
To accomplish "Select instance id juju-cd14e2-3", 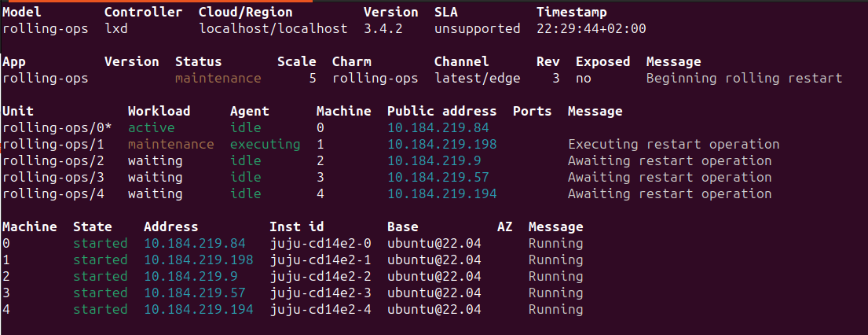I will (320, 293).
